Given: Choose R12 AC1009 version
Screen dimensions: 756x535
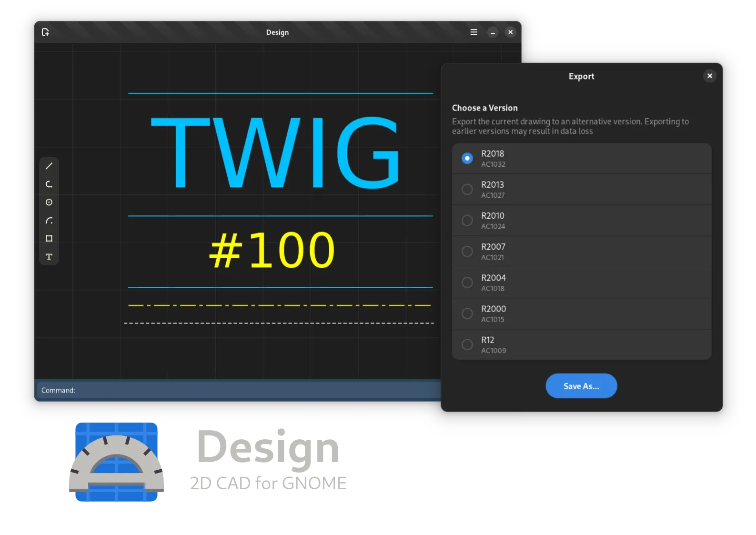Looking at the screenshot, I should [581, 344].
